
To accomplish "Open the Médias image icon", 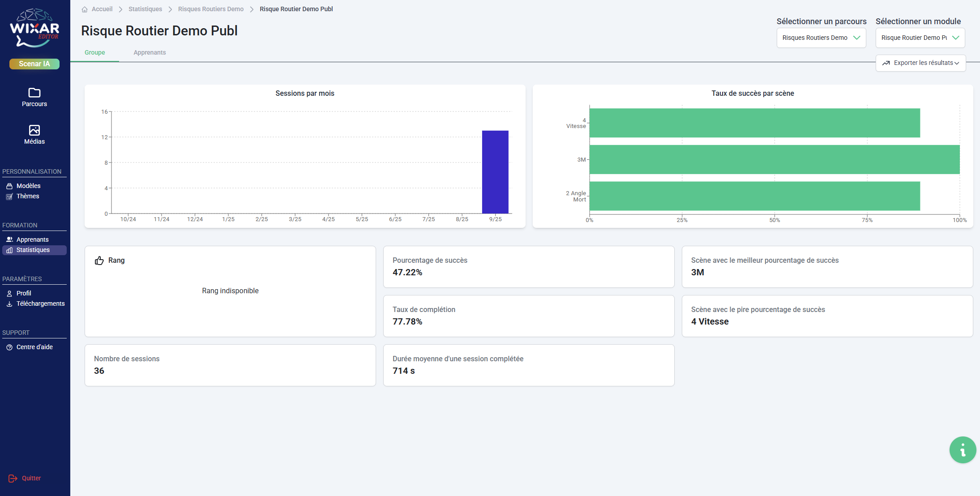I will [x=34, y=130].
